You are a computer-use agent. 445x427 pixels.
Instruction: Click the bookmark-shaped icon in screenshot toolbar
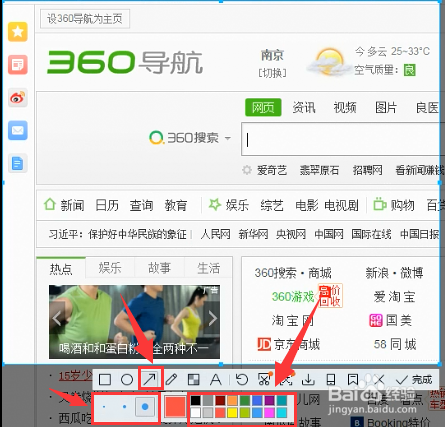(x=352, y=379)
